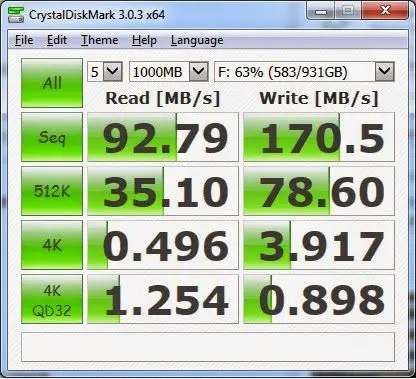Click the CrystalDiskMark title bar icon
This screenshot has width=416, height=379.
[15, 14]
